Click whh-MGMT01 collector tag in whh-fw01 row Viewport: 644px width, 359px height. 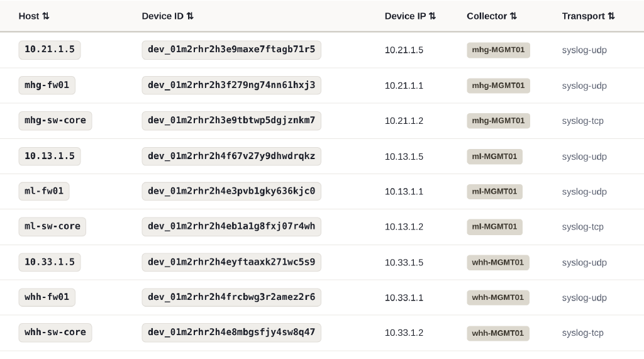coord(498,297)
